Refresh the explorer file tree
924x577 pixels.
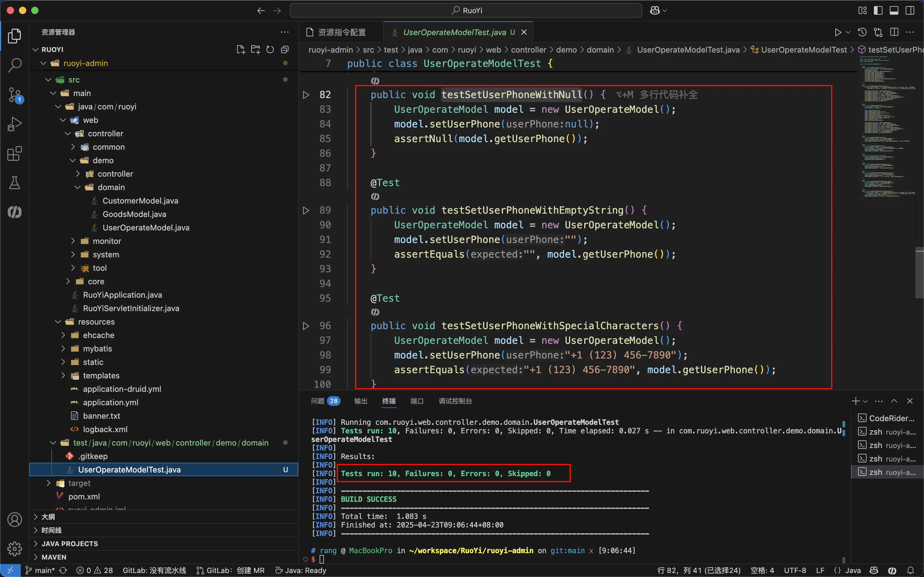coord(270,50)
